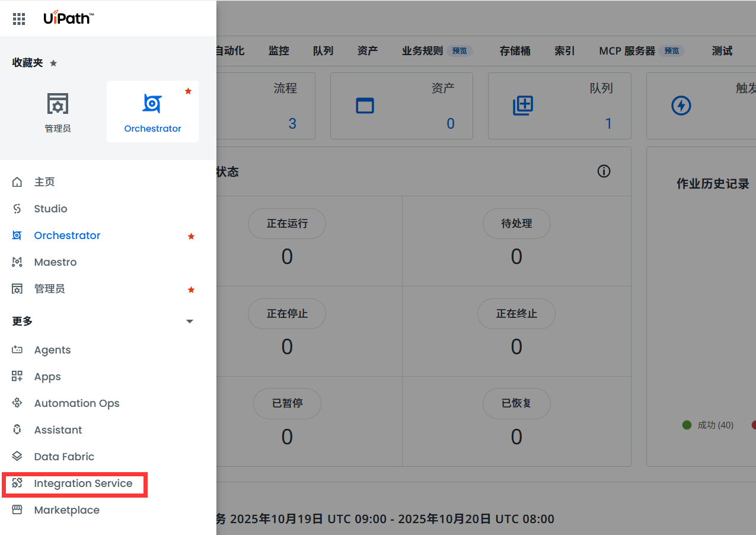Switch to the 测试 tab

[722, 51]
